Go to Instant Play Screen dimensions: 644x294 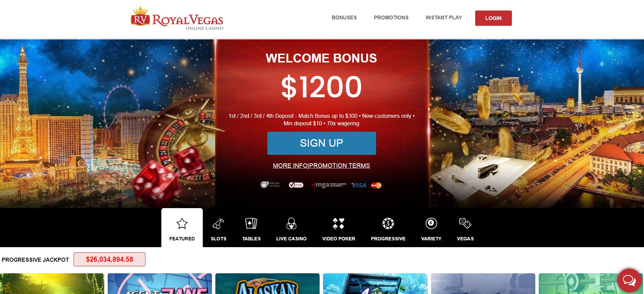[444, 18]
